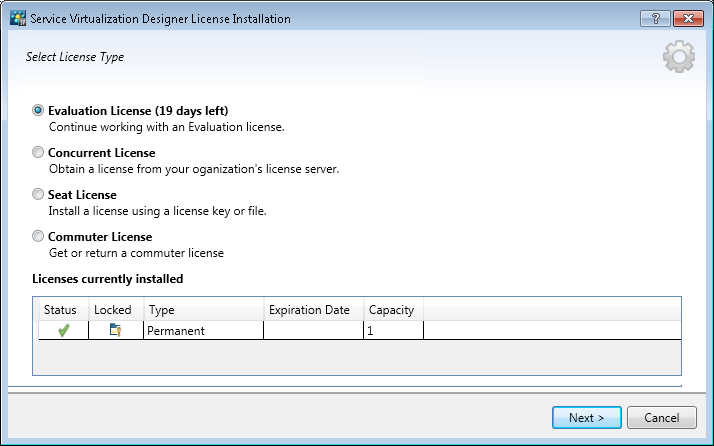Viewport: 714px width, 446px height.
Task: Click the Locked column header
Action: pos(113,310)
